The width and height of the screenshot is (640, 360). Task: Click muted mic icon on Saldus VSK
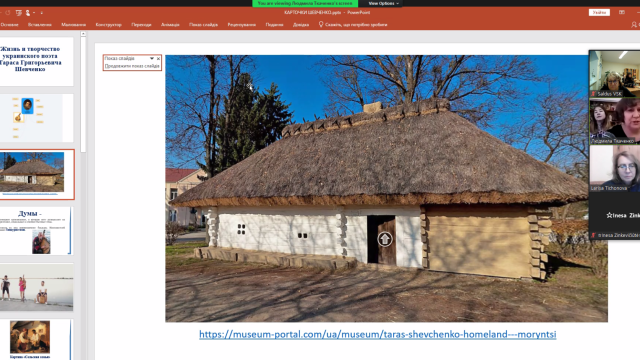tap(593, 94)
